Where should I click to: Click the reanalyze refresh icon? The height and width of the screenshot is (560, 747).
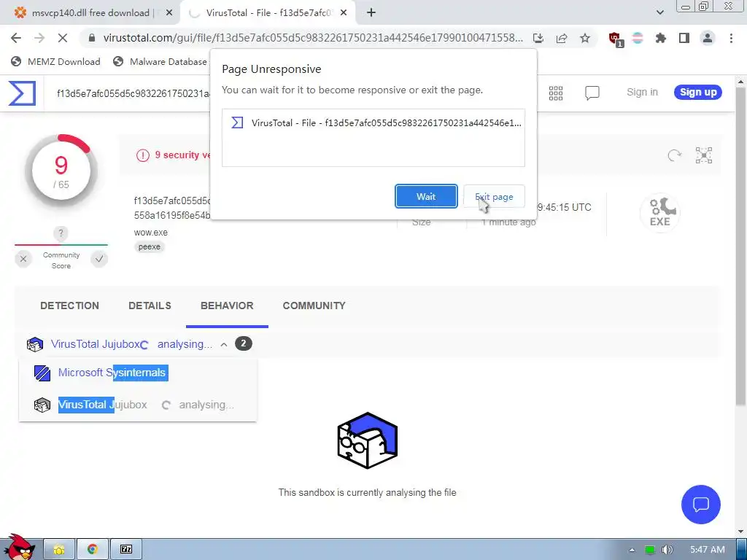pyautogui.click(x=674, y=155)
